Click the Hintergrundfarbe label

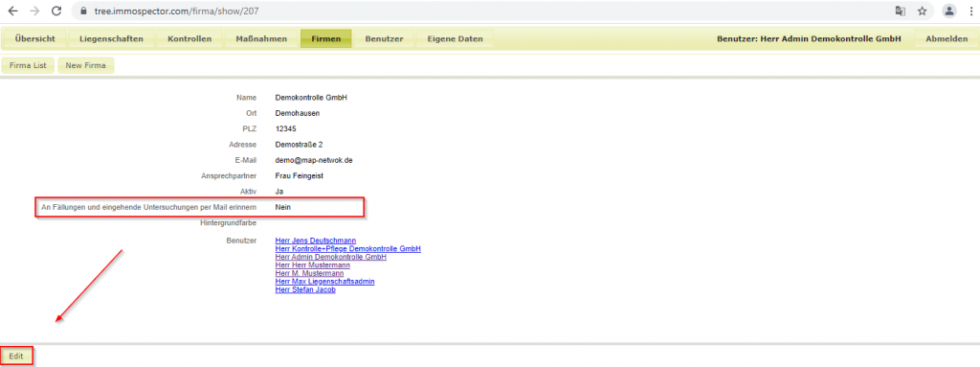pos(228,223)
